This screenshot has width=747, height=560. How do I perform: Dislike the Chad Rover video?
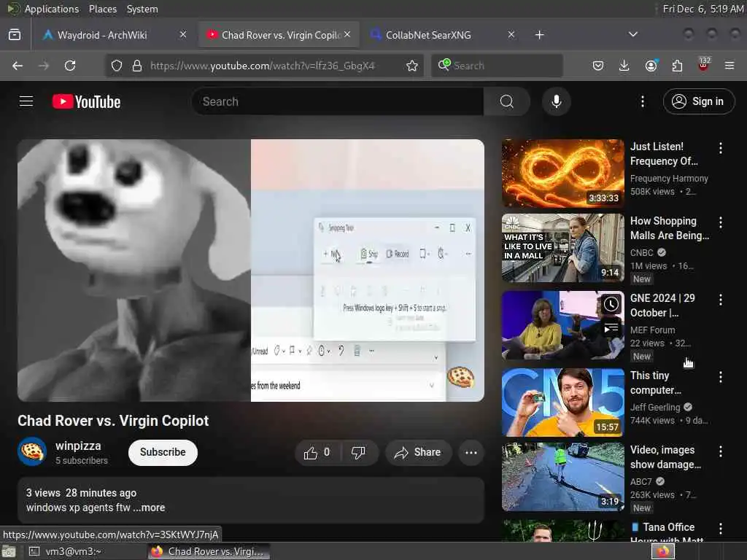[358, 452]
